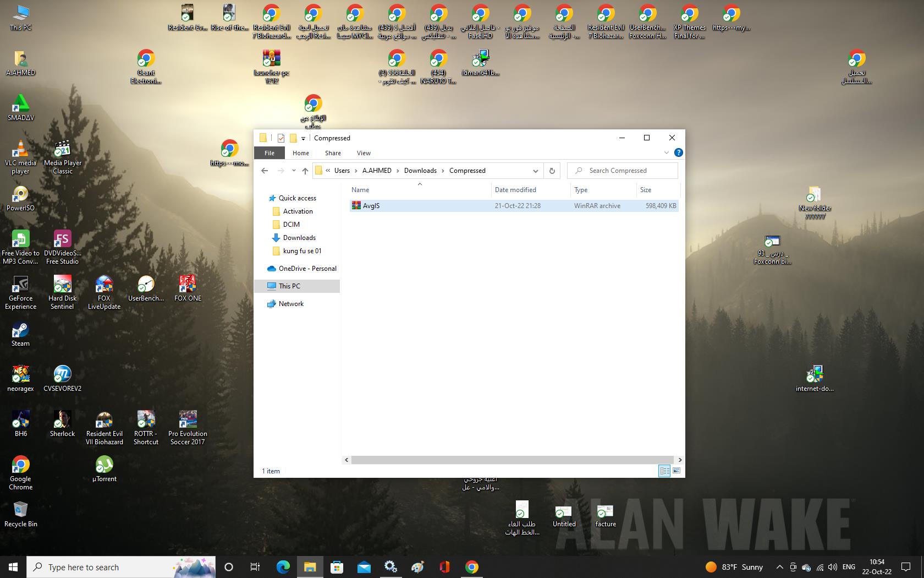
Task: Expand the ribbon with the chevron
Action: [x=666, y=152]
